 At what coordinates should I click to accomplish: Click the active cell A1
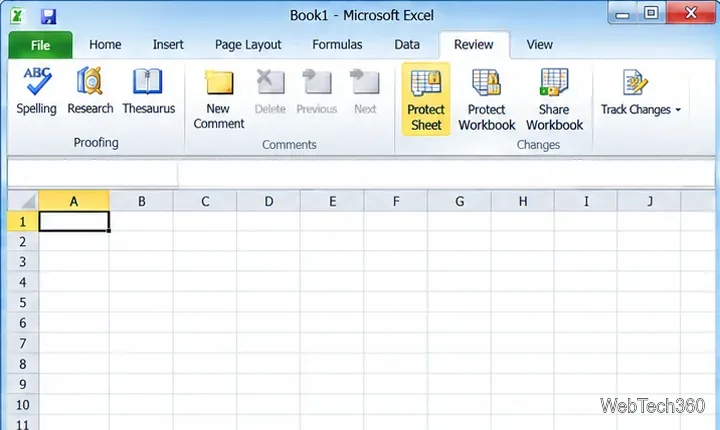(74, 221)
